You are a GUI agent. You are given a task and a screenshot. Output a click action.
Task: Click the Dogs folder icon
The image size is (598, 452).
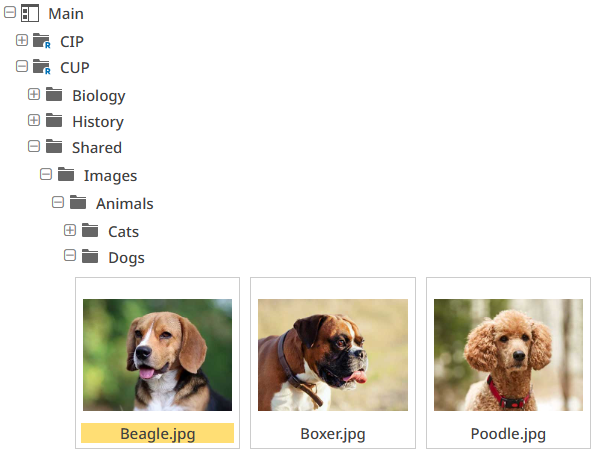[90, 256]
